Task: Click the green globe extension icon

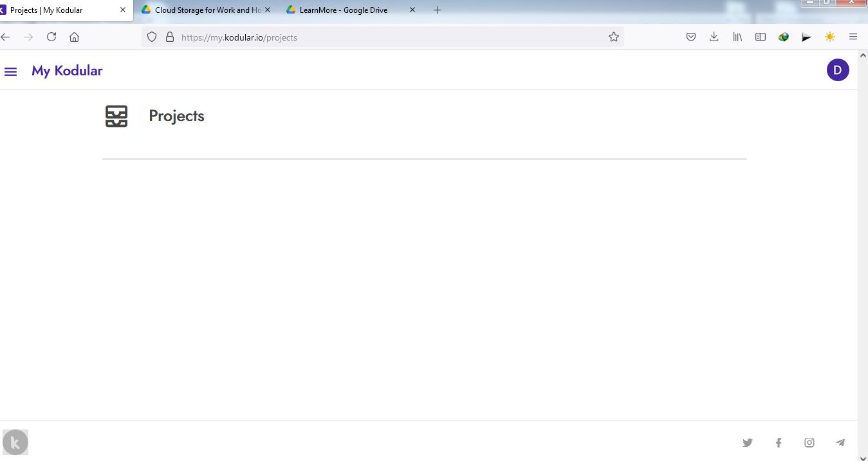Action: coord(784,37)
